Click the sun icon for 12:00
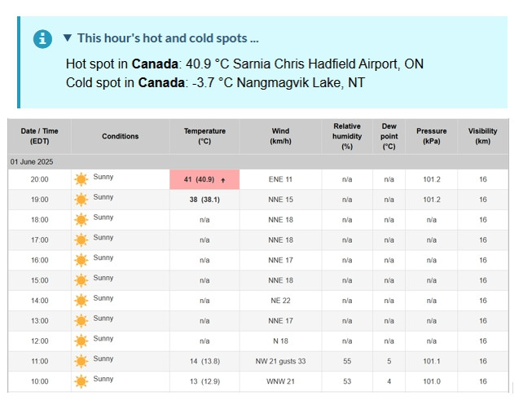This screenshot has height=409, width=532. [81, 341]
